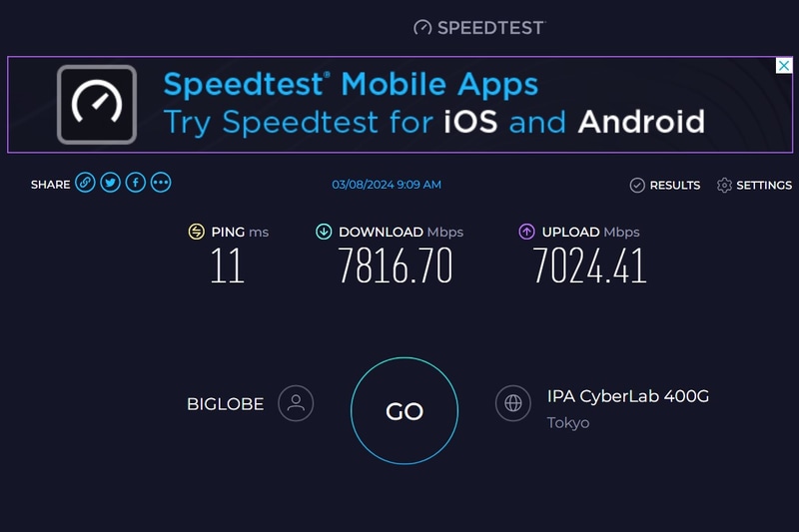Viewport: 799px width, 532px height.
Task: Click the test date and time link
Action: pyautogui.click(x=387, y=185)
